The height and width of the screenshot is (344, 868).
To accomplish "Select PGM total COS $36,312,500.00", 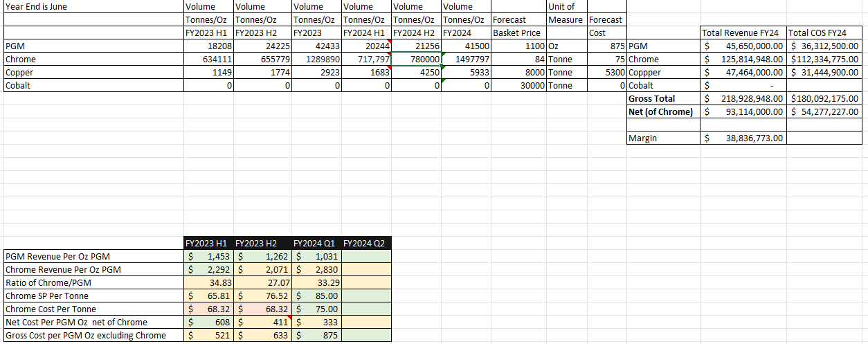I will (x=824, y=46).
